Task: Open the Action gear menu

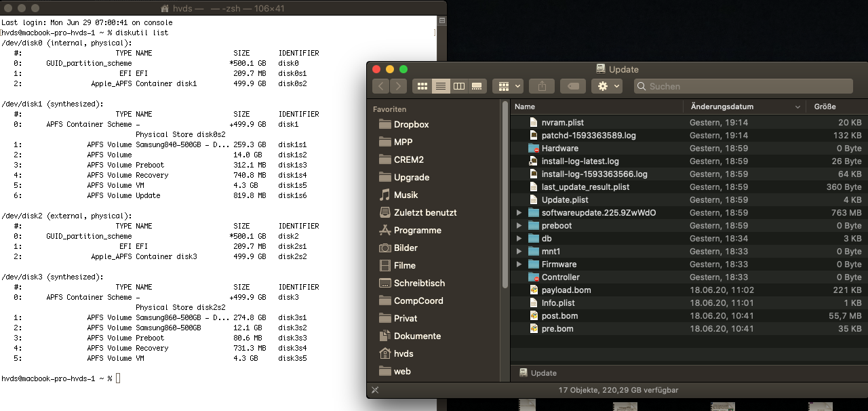Action: pos(607,86)
